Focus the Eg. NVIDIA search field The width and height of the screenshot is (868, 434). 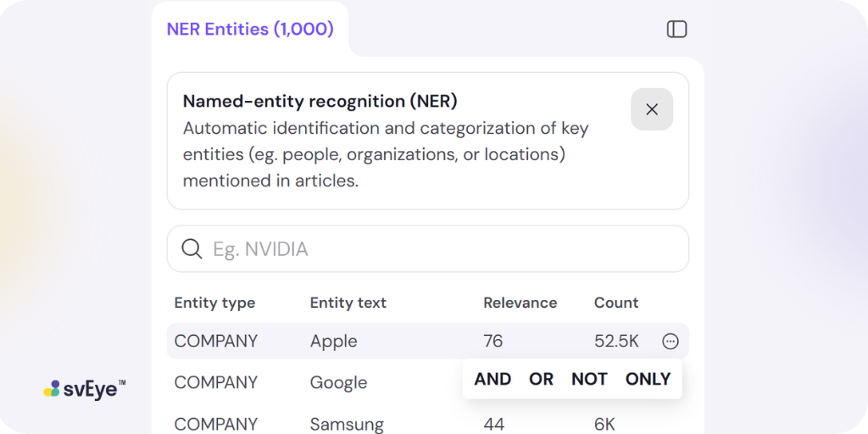427,248
